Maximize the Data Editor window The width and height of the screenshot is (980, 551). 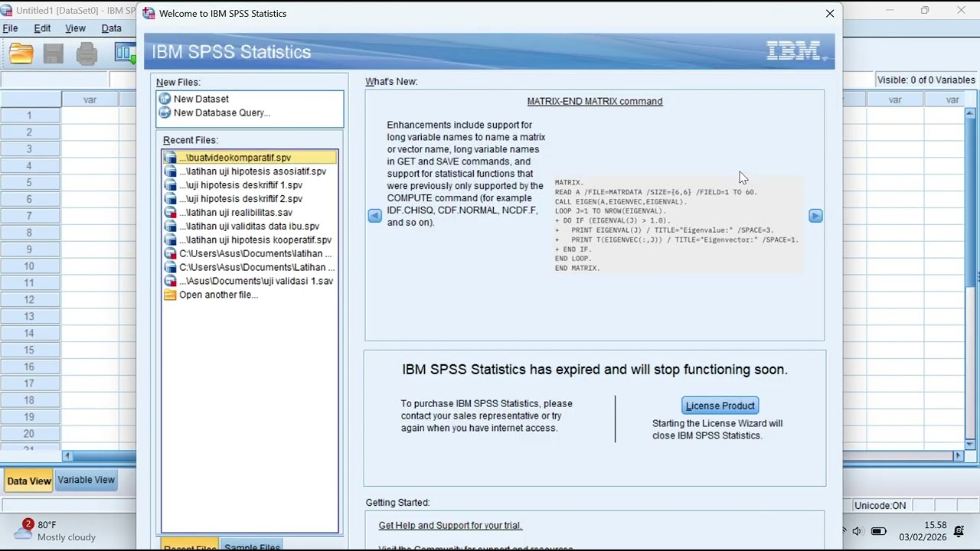(925, 11)
